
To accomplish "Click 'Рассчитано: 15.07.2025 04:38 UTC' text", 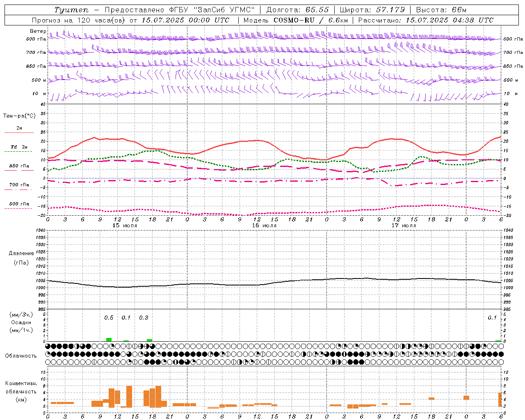I will pyautogui.click(x=426, y=20).
